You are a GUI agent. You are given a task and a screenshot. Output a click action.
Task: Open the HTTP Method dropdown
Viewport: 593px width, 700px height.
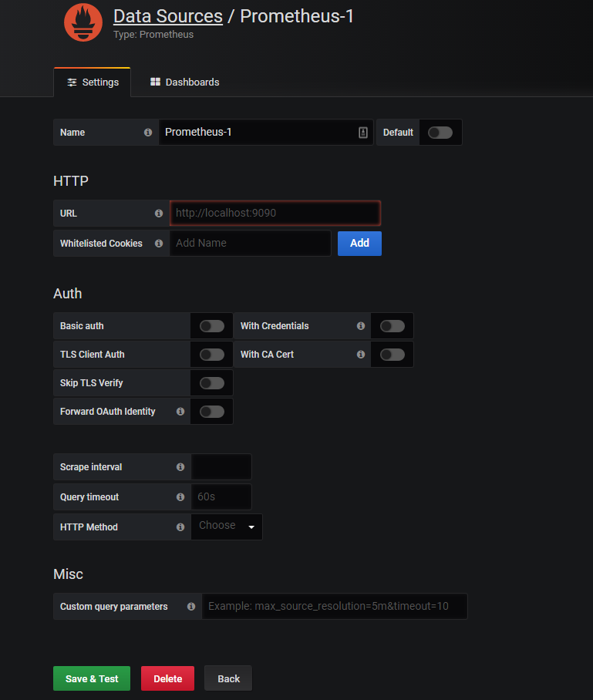(227, 527)
